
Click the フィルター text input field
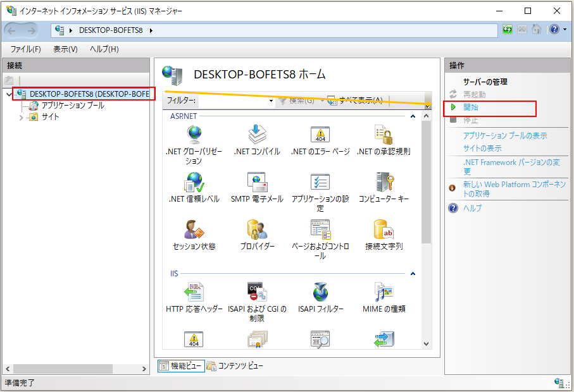(x=233, y=101)
